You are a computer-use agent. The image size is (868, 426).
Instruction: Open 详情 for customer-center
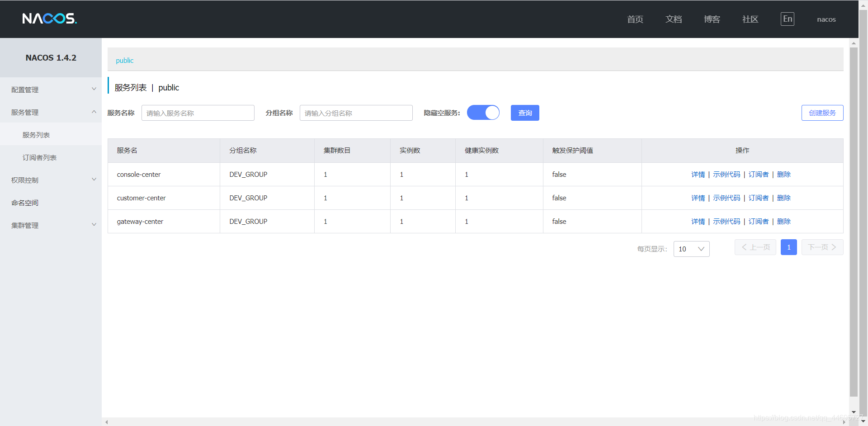[698, 198]
